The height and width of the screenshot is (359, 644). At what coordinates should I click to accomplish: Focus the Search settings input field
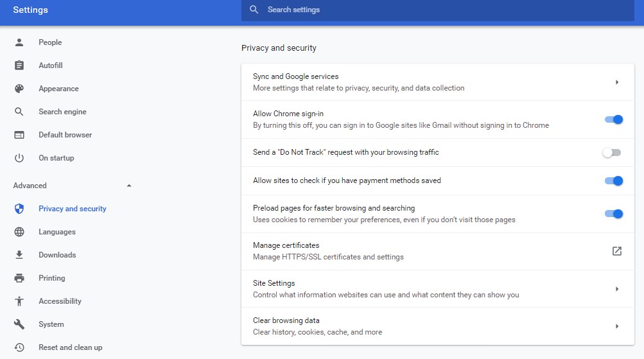click(x=438, y=10)
